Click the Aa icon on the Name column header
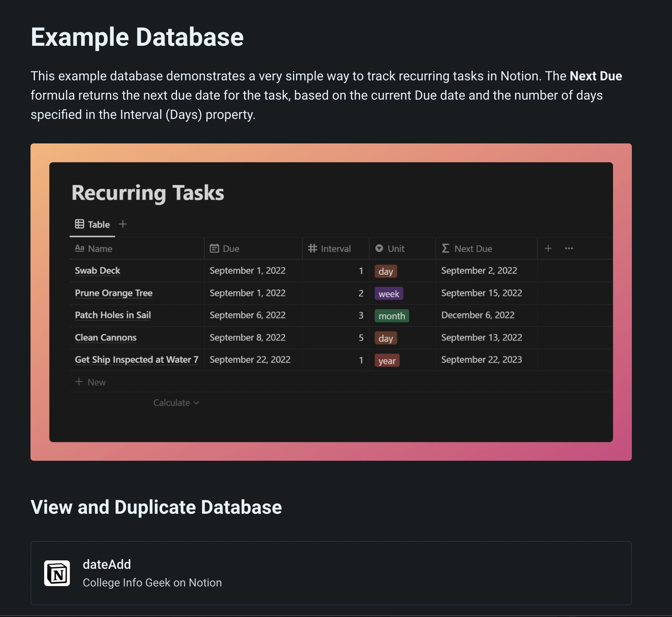Screen dimensions: 672x617 click(80, 248)
